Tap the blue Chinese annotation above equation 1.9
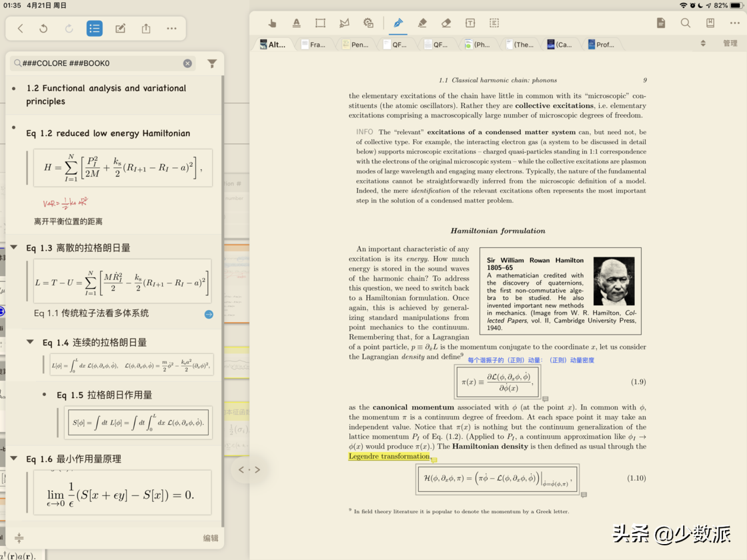The width and height of the screenshot is (747, 560). pos(531,360)
